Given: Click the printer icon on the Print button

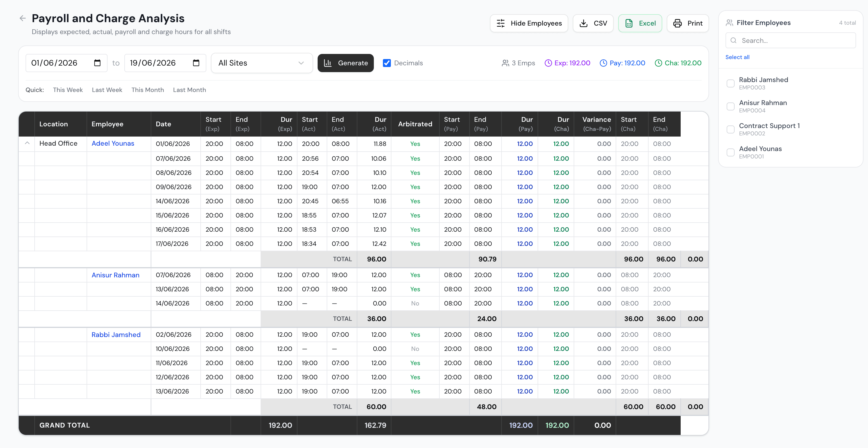Looking at the screenshot, I should tap(677, 23).
